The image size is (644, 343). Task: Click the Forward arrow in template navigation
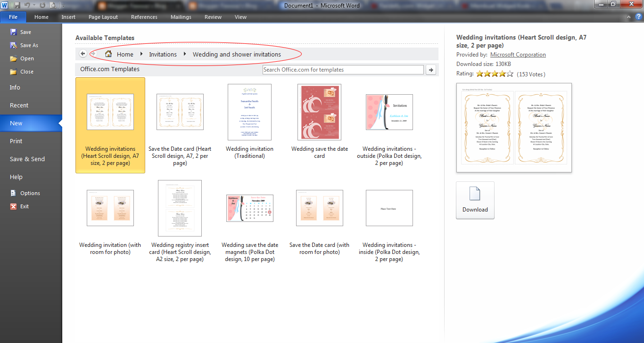(x=93, y=54)
